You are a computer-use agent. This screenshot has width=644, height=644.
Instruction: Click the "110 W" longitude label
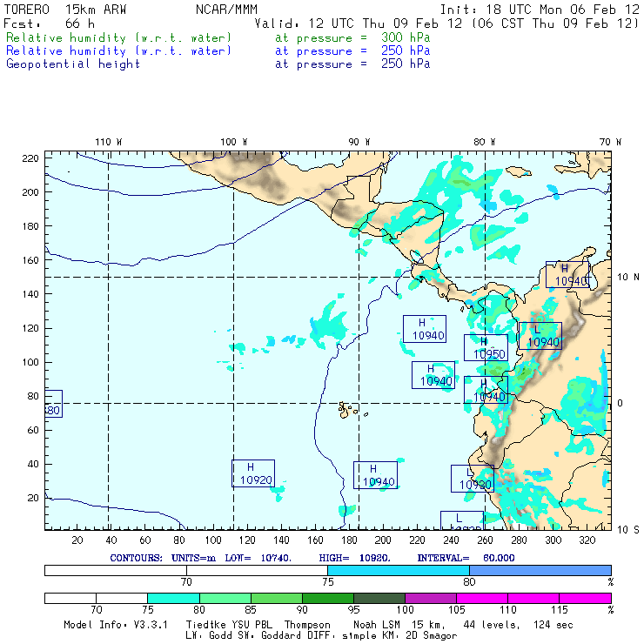pos(109,142)
